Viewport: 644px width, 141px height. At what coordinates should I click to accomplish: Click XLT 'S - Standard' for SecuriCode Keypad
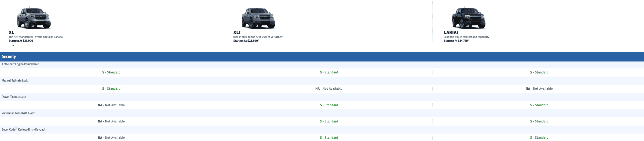329,138
